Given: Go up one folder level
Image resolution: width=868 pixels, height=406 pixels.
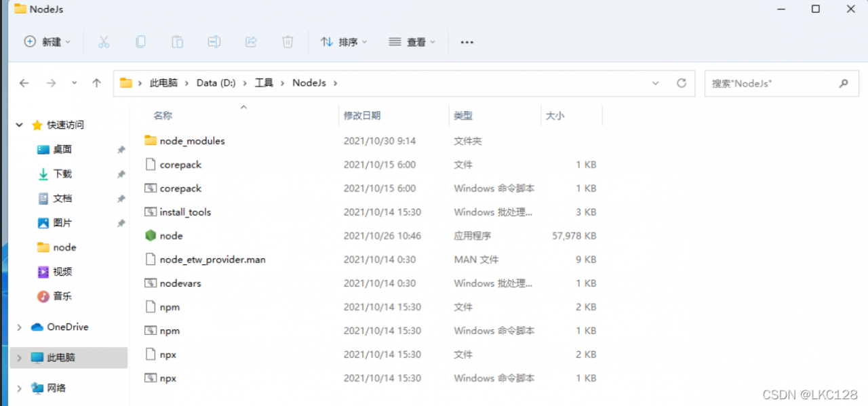Looking at the screenshot, I should [x=96, y=83].
